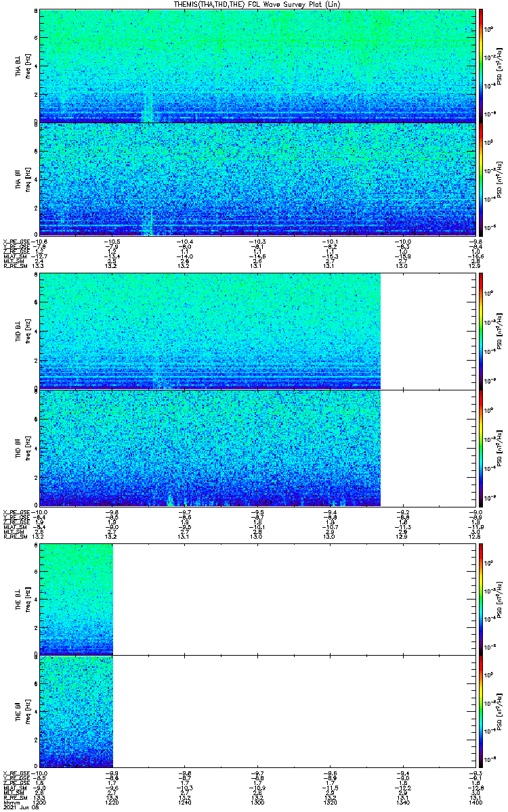The width and height of the screenshot is (508, 812).
Task: Click the THD B∥ PSD color bar
Action: click(481, 447)
